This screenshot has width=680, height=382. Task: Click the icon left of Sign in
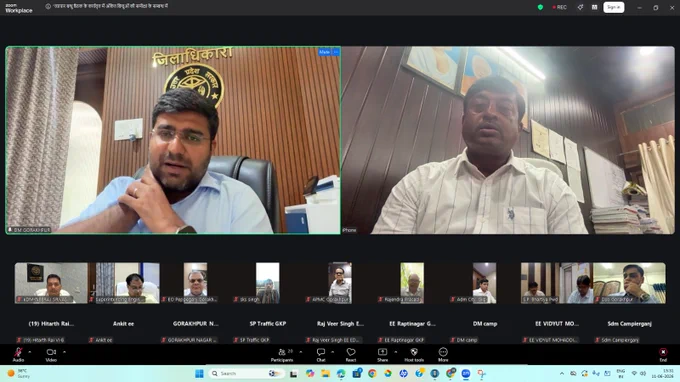(x=595, y=7)
